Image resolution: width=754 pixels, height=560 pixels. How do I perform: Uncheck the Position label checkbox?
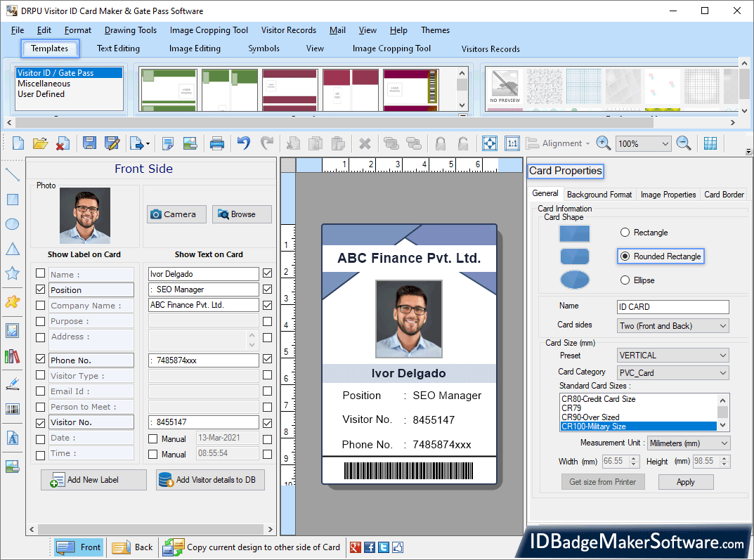[39, 289]
